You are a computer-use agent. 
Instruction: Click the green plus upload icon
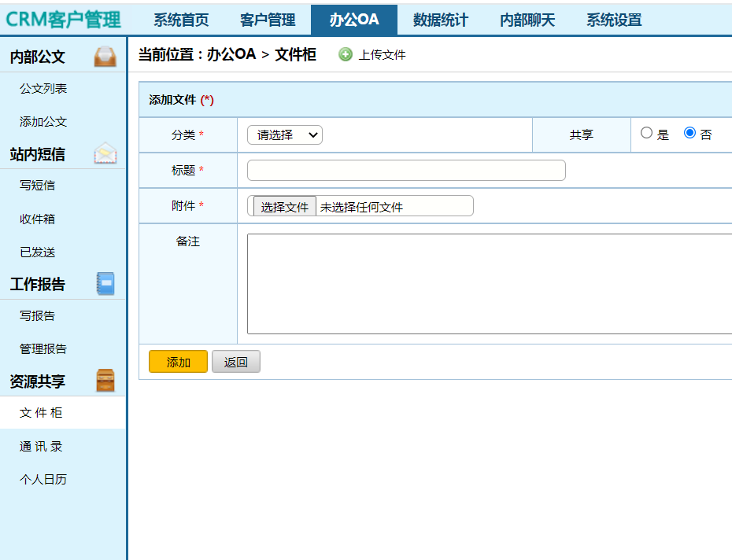346,54
